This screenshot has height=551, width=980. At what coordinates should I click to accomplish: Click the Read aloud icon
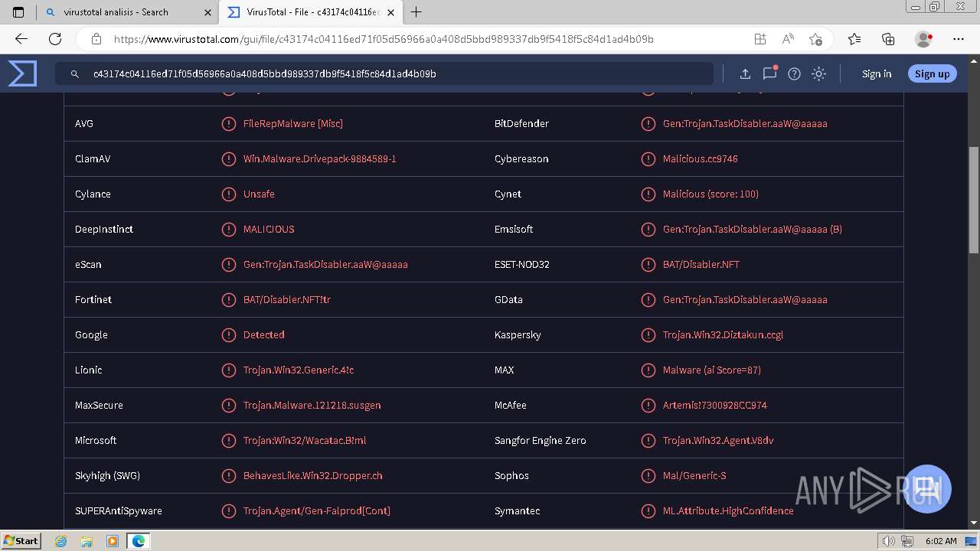point(788,39)
